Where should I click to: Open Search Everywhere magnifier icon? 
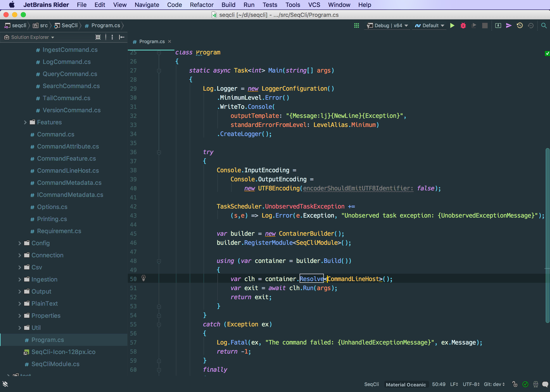click(x=544, y=26)
